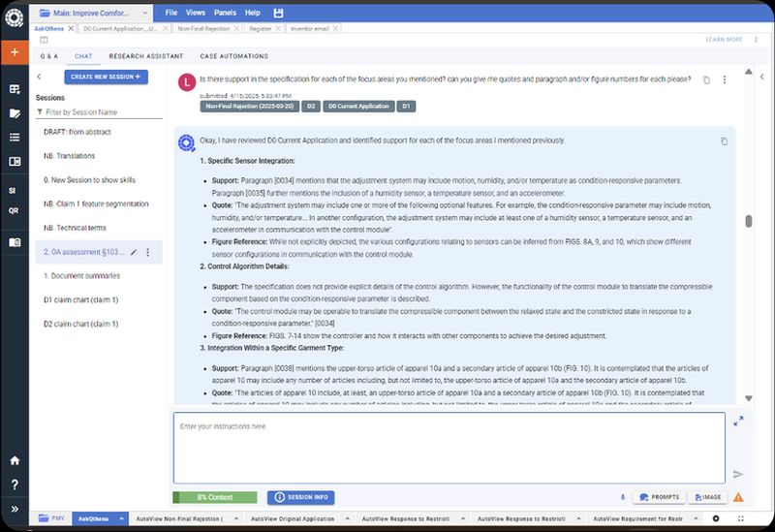775x532 pixels.
Task: Expand the left sidebar with double-chevron icon
Action: (x=14, y=509)
